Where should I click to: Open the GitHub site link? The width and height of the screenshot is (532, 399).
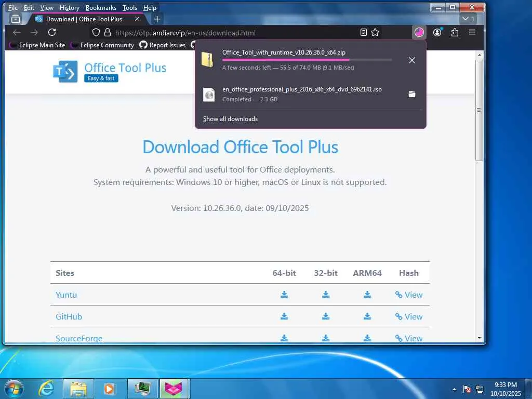(69, 316)
